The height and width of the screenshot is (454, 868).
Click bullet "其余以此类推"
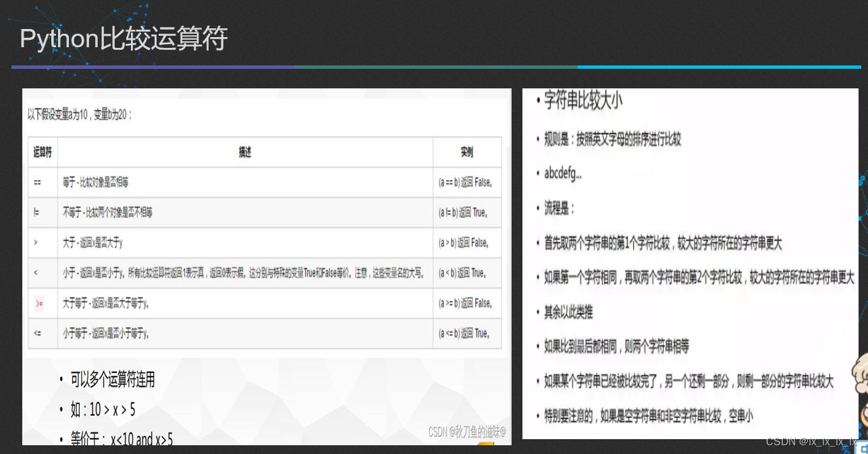point(569,312)
